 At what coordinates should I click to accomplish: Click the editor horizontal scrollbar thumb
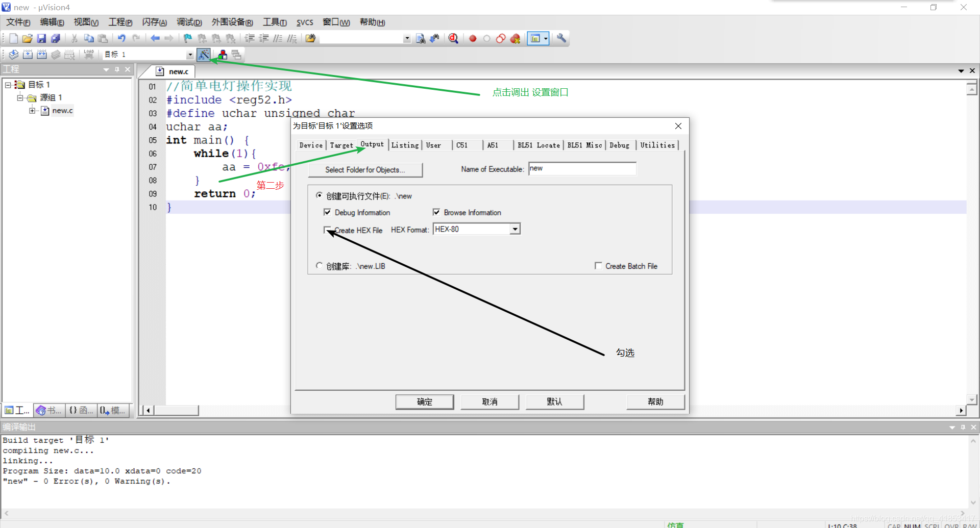coord(176,410)
